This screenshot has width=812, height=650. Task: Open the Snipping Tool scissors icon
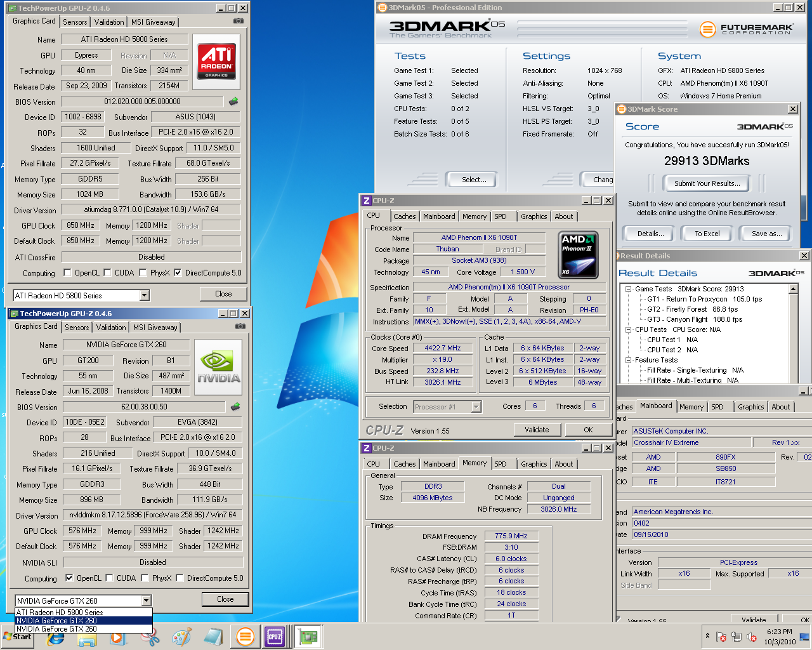click(150, 637)
